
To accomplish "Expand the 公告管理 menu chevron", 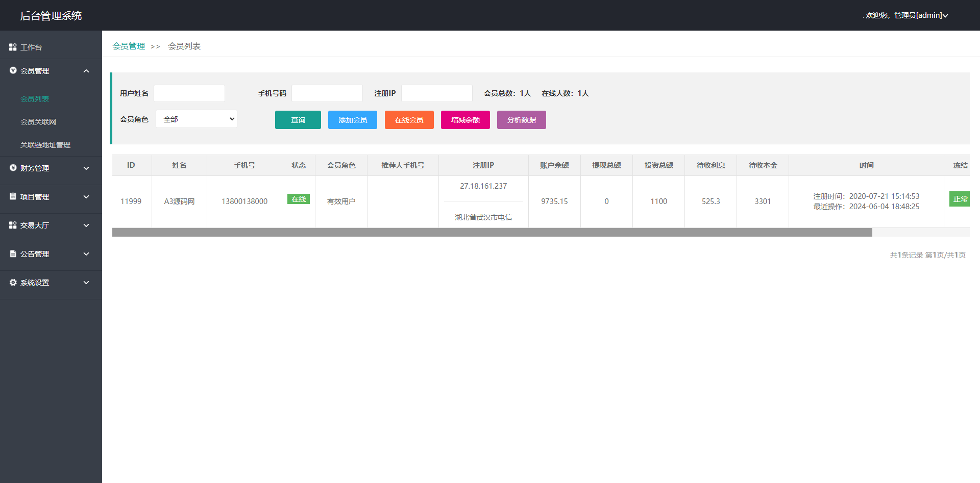I will [x=86, y=254].
